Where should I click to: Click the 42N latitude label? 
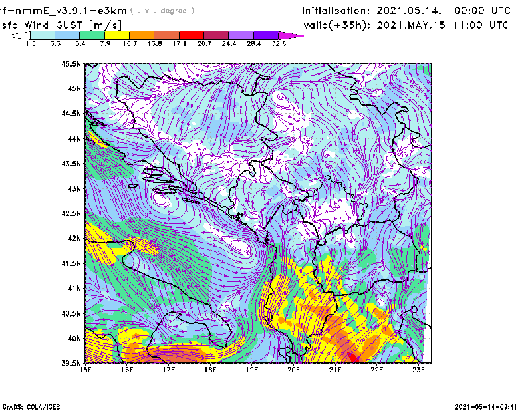pyautogui.click(x=74, y=239)
